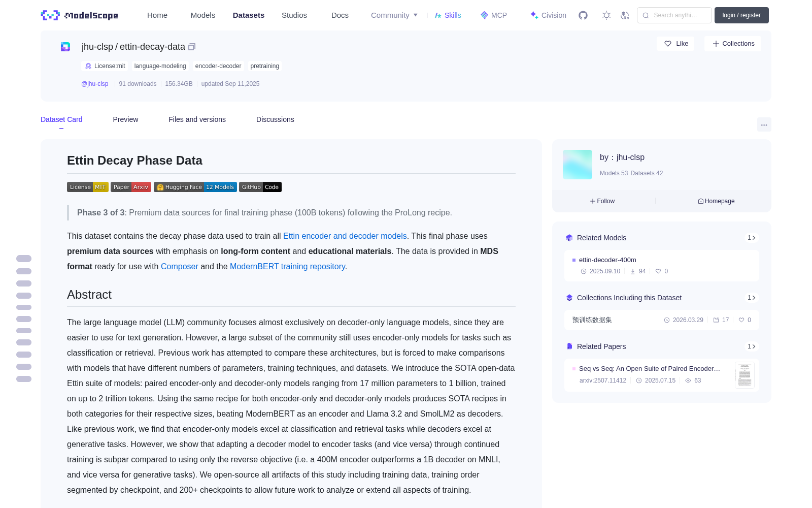This screenshot has width=812, height=508.
Task: Like this dataset with the heart button
Action: click(x=676, y=44)
